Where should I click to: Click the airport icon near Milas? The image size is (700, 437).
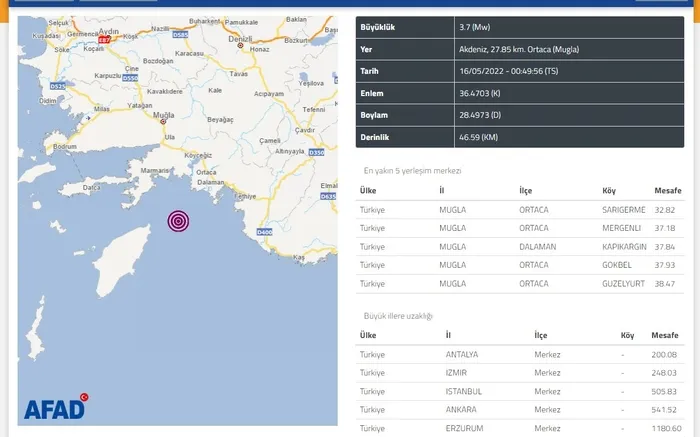(x=88, y=118)
